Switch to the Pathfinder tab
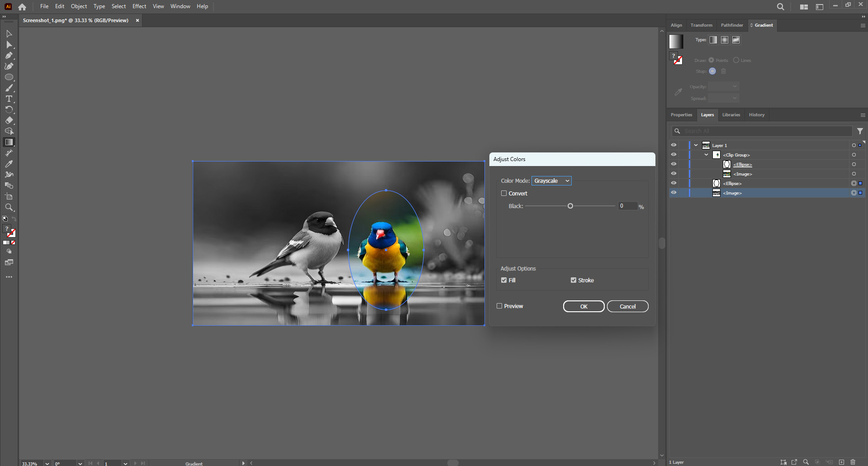The width and height of the screenshot is (868, 466). (732, 25)
